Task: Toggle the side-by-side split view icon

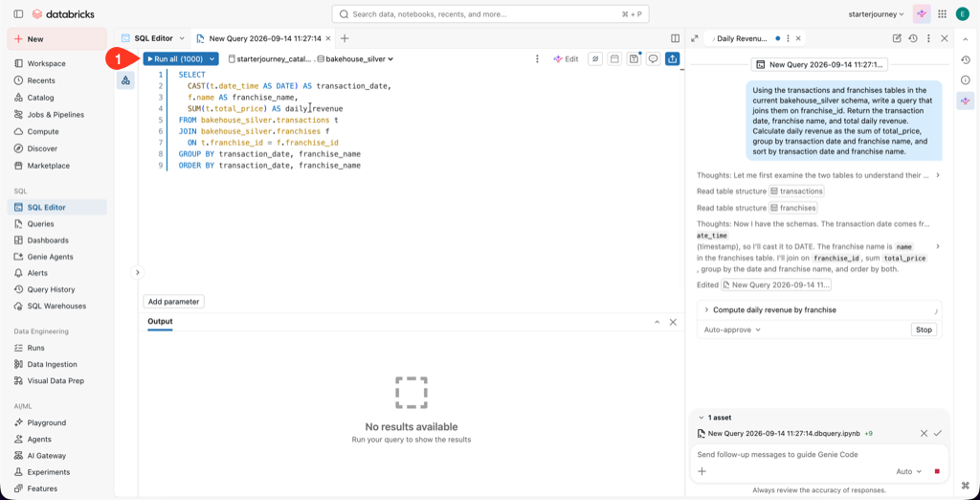Action: (675, 39)
